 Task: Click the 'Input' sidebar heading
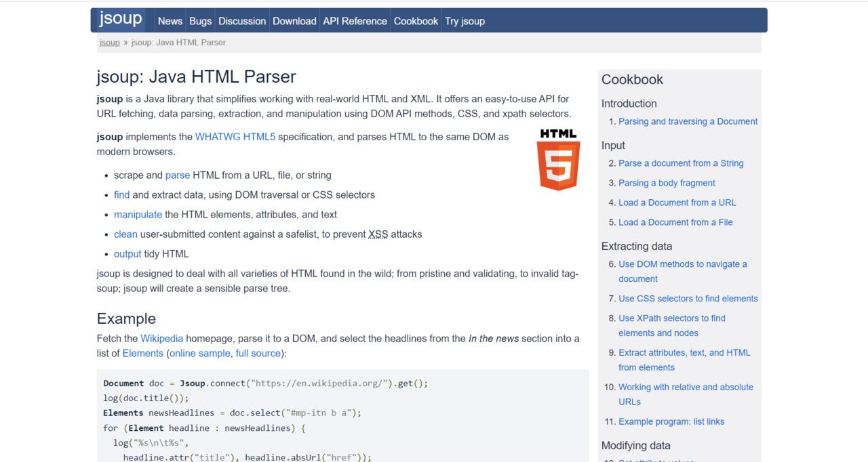pyautogui.click(x=613, y=146)
